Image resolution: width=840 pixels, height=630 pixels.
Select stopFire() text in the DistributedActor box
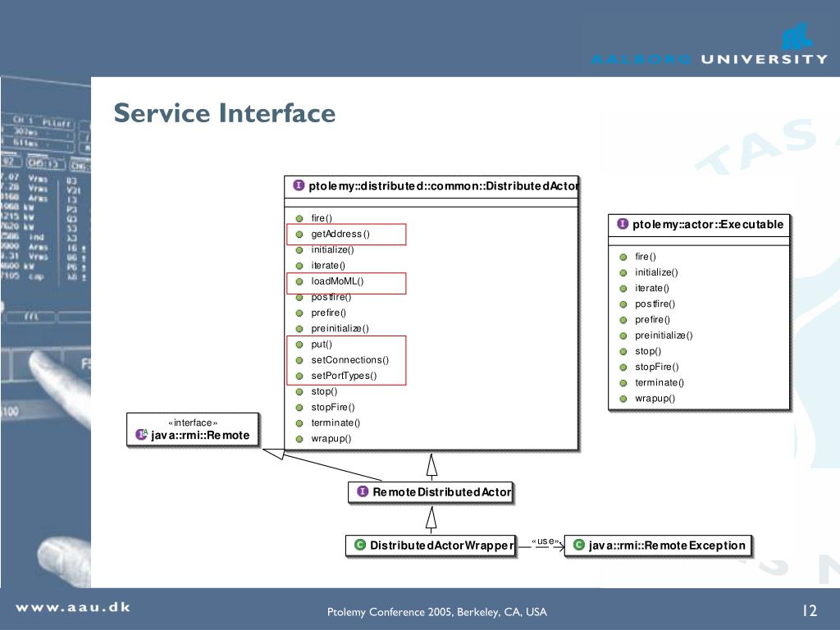(x=333, y=407)
